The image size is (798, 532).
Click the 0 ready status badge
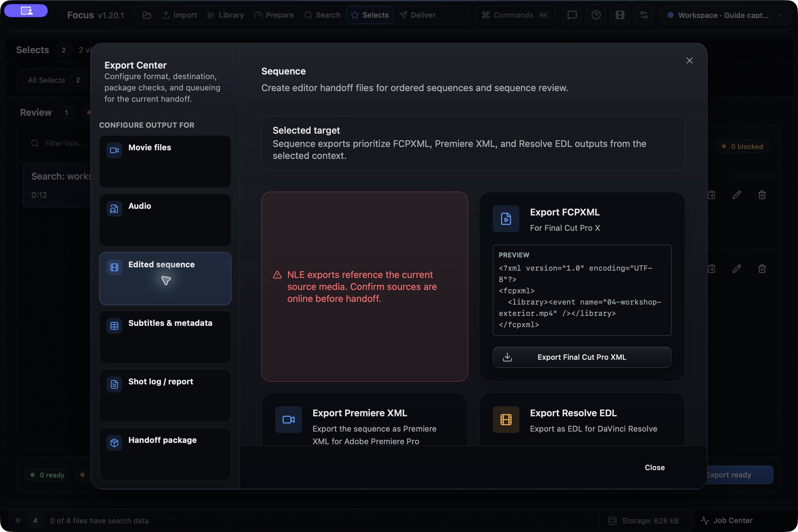[x=48, y=475]
